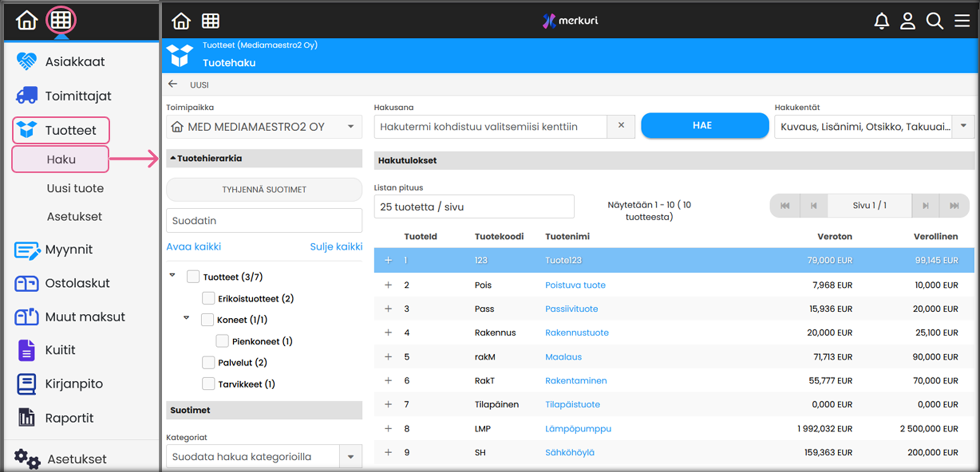
Task: Open the Lämpöpumppu product link
Action: tap(578, 429)
